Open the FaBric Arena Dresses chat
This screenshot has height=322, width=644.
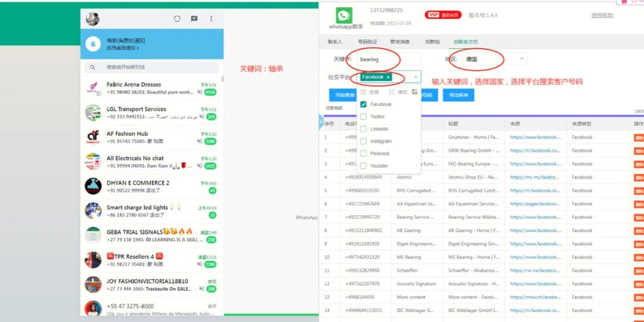click(x=152, y=88)
